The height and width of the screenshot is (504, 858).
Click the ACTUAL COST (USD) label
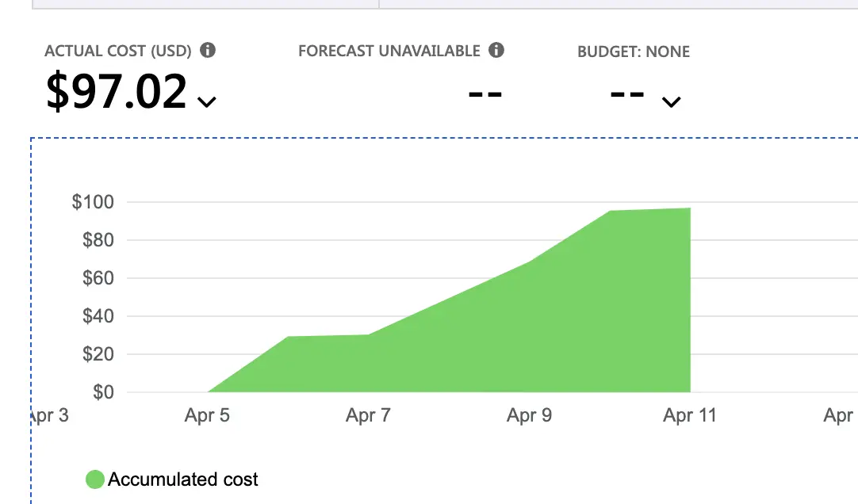(118, 52)
